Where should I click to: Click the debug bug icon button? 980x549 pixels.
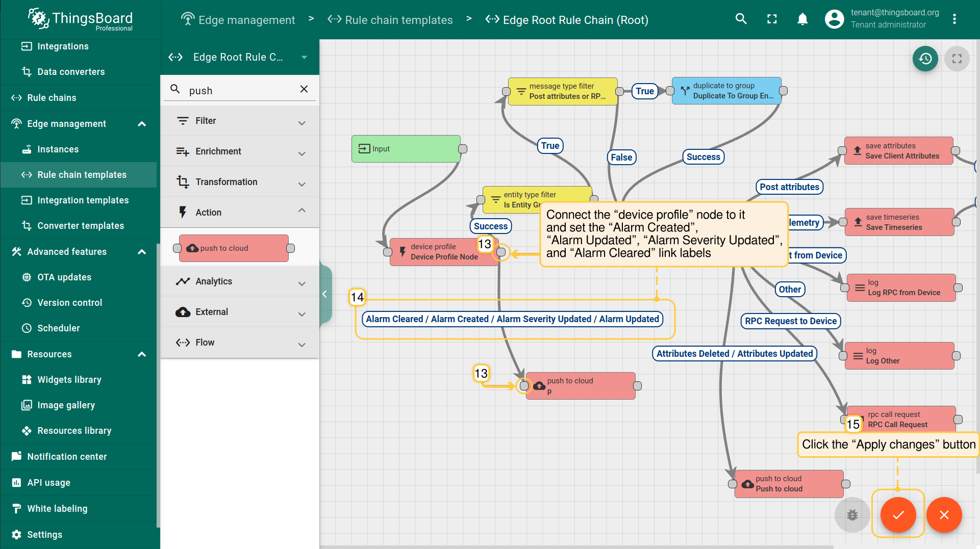tap(852, 515)
